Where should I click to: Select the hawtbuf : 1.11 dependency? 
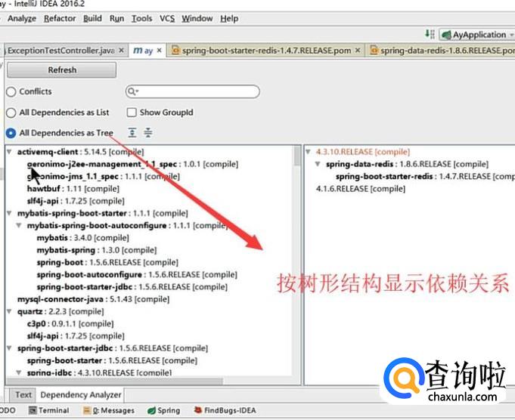pyautogui.click(x=73, y=188)
